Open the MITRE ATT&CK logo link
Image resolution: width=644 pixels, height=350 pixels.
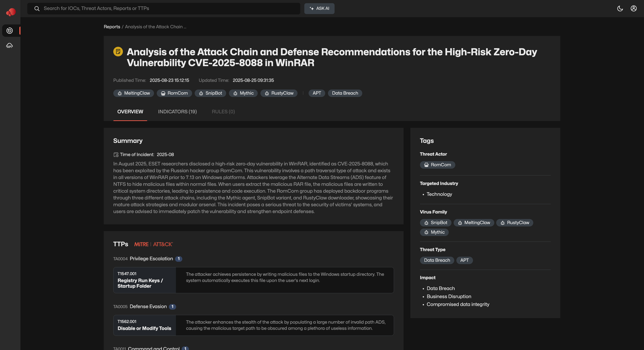(153, 244)
